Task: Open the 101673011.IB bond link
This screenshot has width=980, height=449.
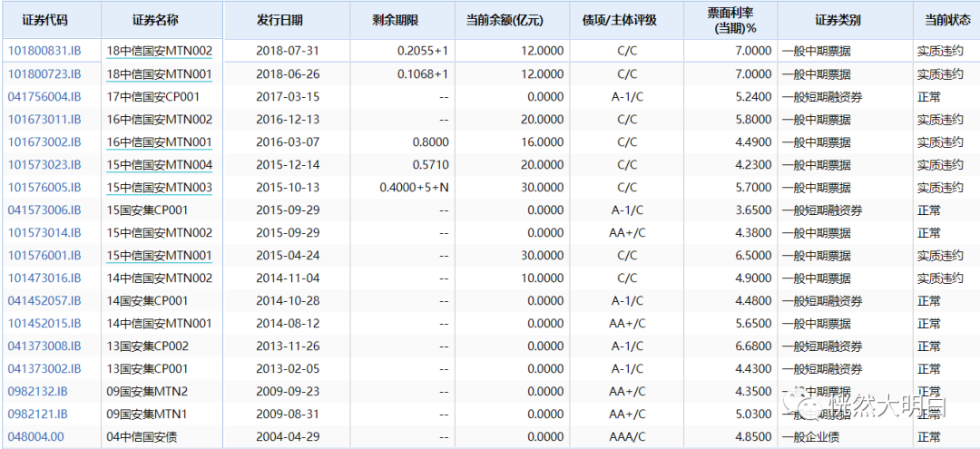Action: click(x=44, y=119)
